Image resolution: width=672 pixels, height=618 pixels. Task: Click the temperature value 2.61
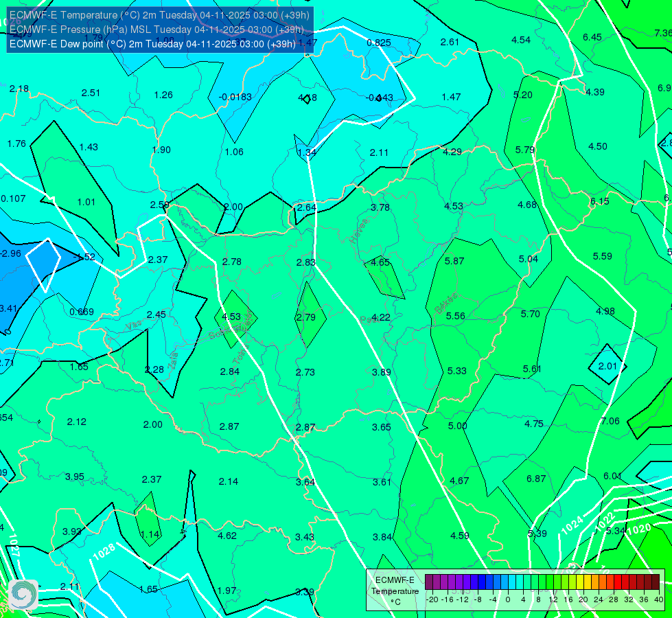[x=450, y=42]
